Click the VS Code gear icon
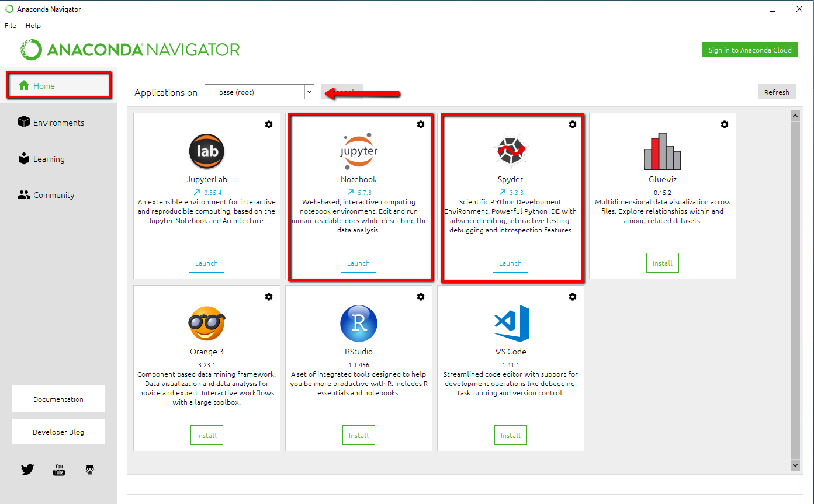 coord(573,297)
